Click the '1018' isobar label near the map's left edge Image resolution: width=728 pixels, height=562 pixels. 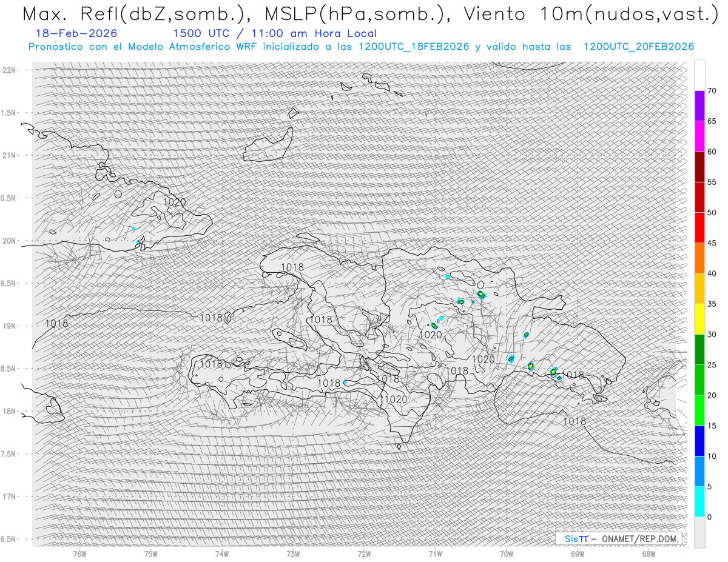click(x=57, y=324)
